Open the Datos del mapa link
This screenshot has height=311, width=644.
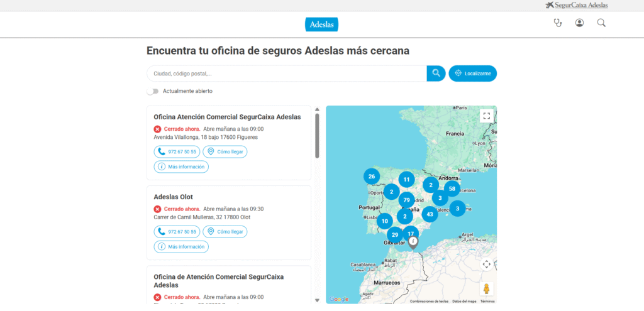tap(465, 301)
